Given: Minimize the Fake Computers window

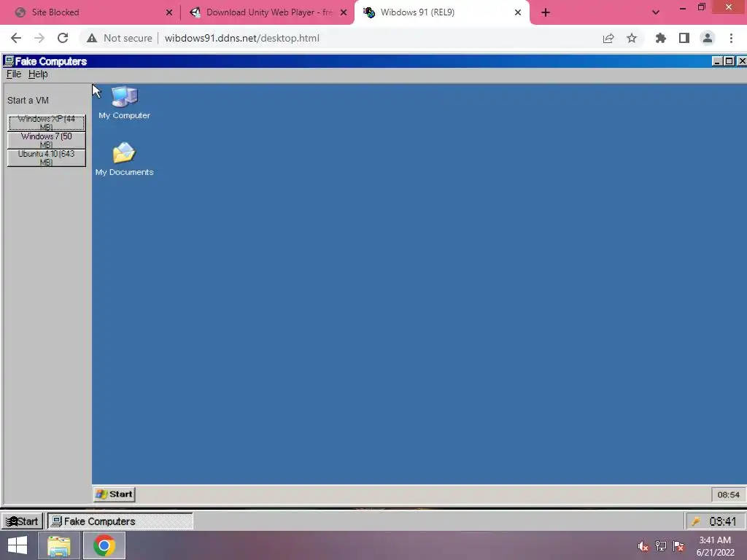Looking at the screenshot, I should [717, 61].
